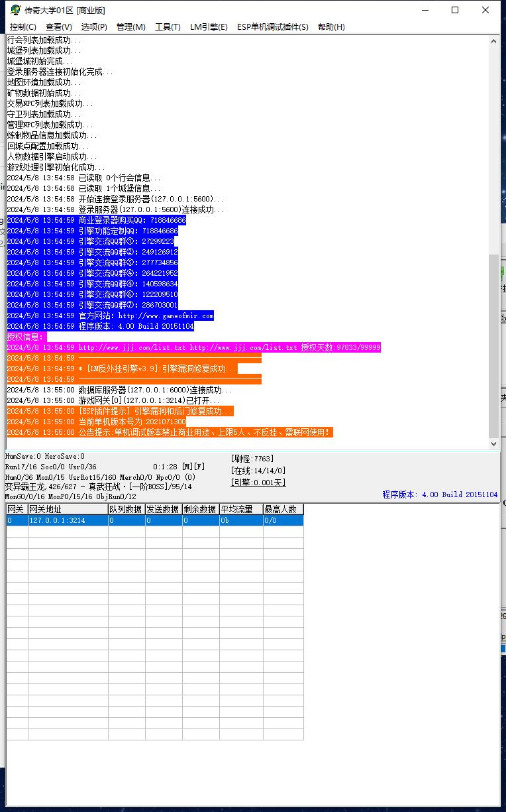506x812 pixels.
Task: Click the 网关 column header
Action: (x=17, y=509)
